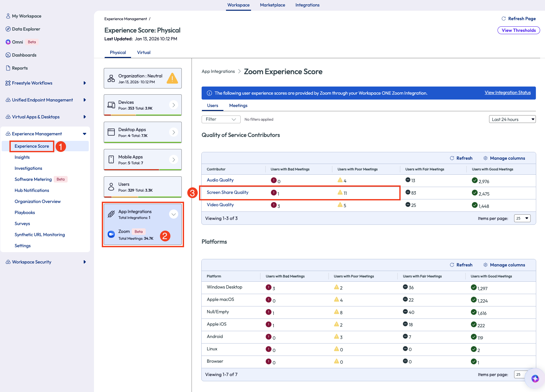Viewport: 545px width, 392px height.
Task: Open the View Integration Status link
Action: 507,93
